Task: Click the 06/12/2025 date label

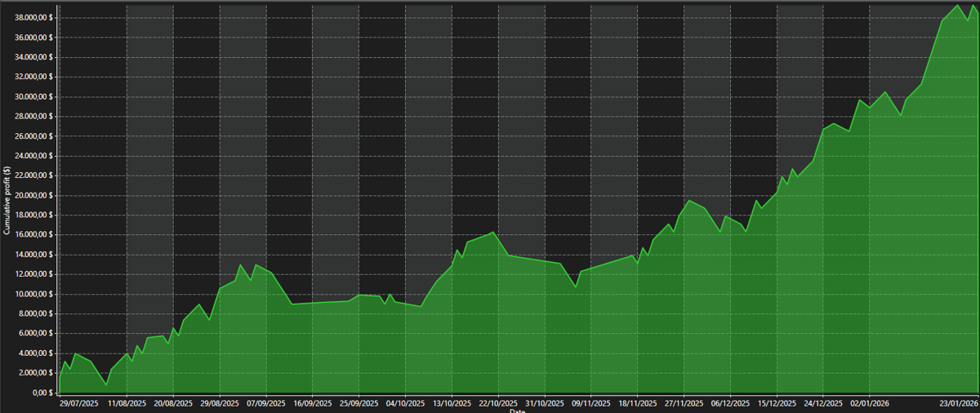Action: 731,402
